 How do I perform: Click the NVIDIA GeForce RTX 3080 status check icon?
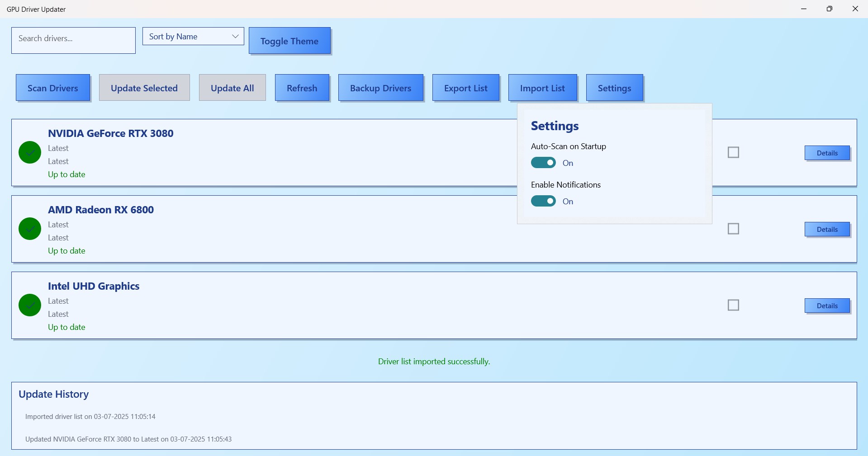pyautogui.click(x=29, y=152)
